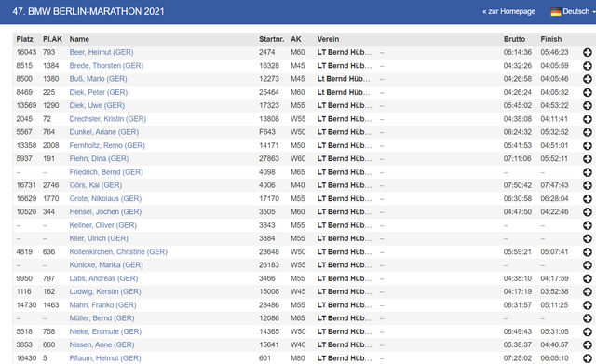
Task: Expand details for Görs, Kai row
Action: point(588,185)
